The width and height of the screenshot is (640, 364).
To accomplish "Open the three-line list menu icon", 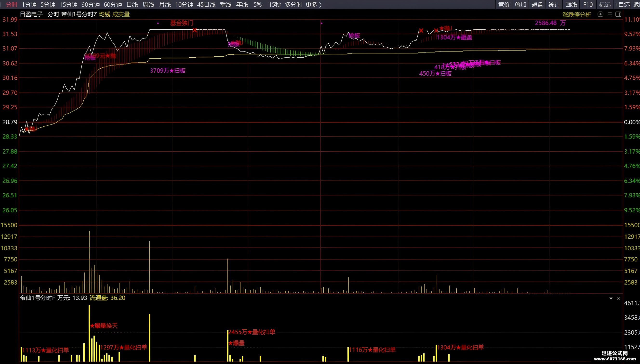I will pyautogui.click(x=609, y=14).
